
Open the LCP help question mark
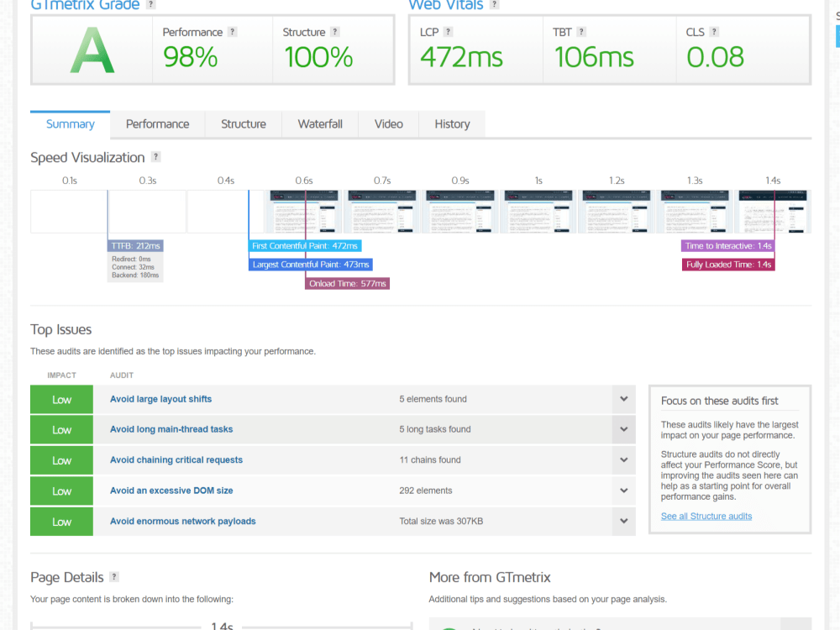click(x=449, y=32)
